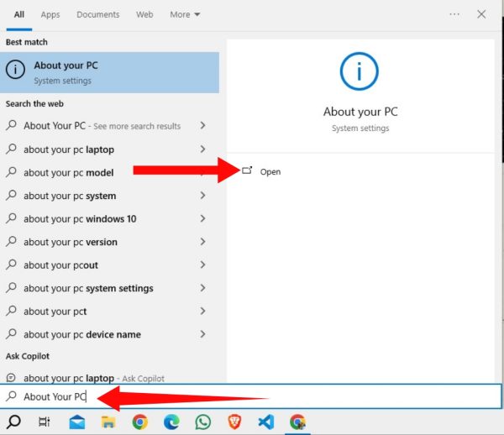Click the info icon beside About your PC best match
This screenshot has height=435, width=504.
15,70
